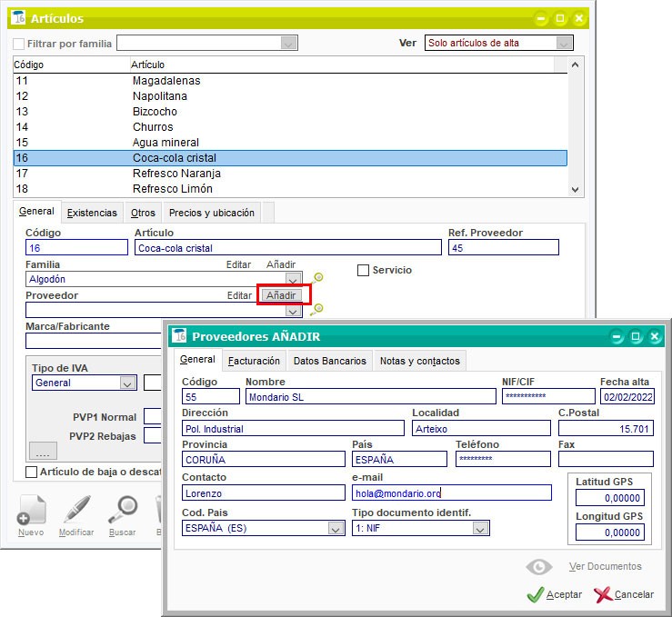Image resolution: width=672 pixels, height=617 pixels.
Task: Open the Filtrar por familia dropdown
Action: (289, 44)
